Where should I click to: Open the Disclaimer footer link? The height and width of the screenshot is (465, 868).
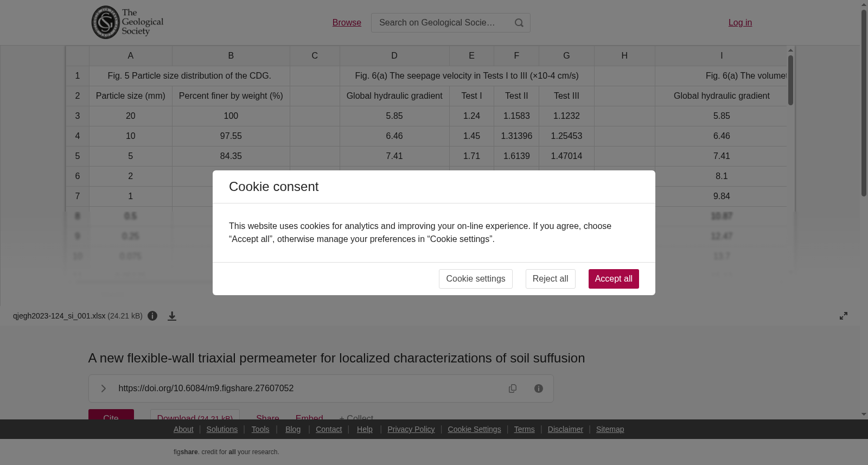tap(565, 429)
